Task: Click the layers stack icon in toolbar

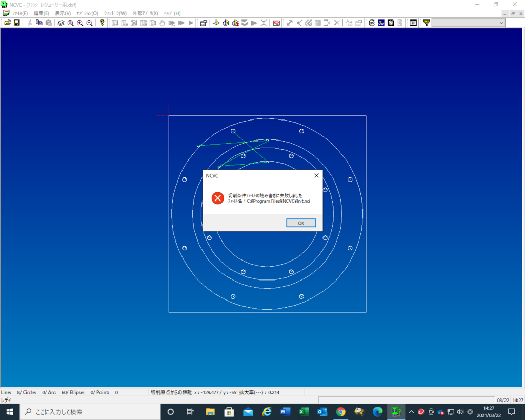Action: (61, 23)
